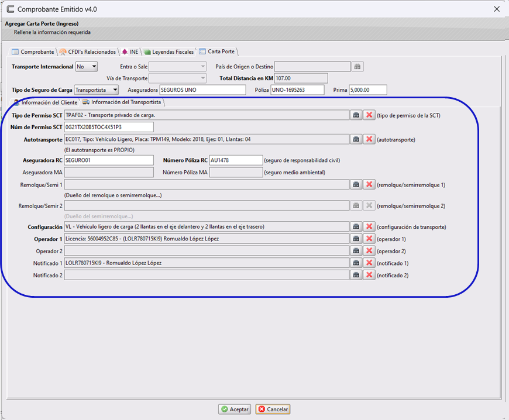The image size is (509, 420).
Task: Clear the Tipo de Permiso SCT value
Action: coord(369,115)
